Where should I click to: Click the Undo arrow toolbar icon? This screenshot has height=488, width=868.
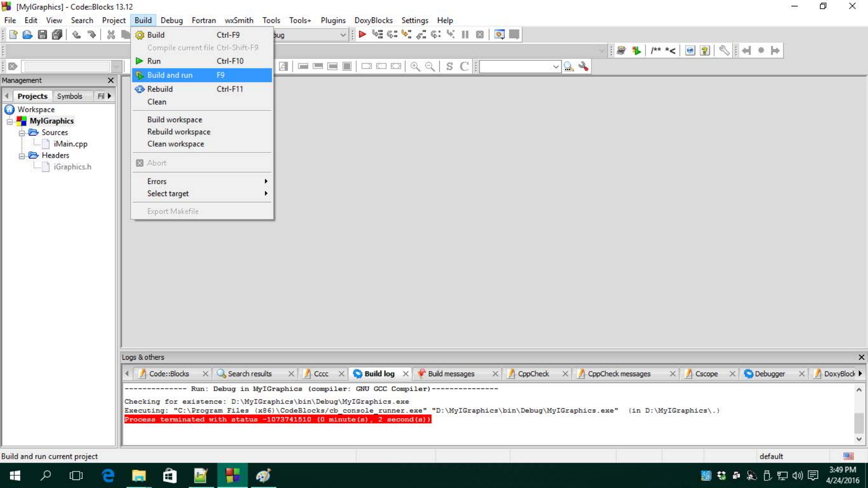(77, 34)
